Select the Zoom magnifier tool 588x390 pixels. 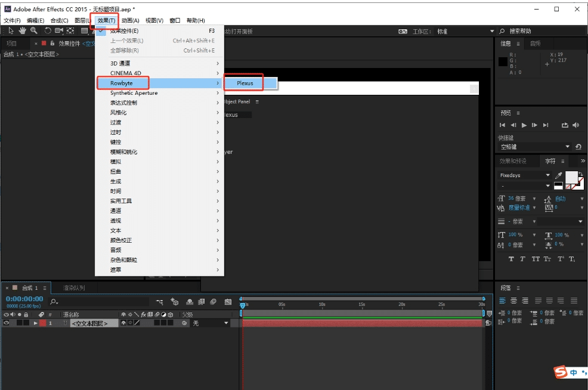click(33, 31)
